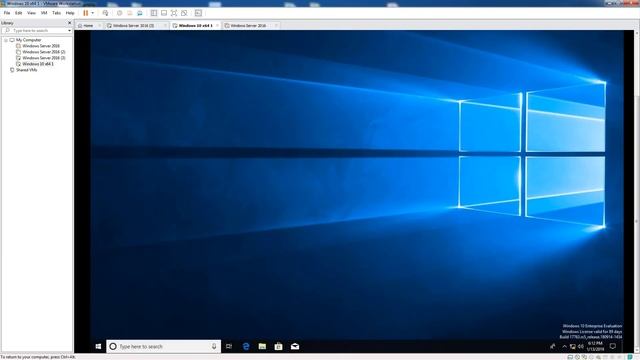
Task: Click the network icon in guest tray
Action: coord(573,347)
